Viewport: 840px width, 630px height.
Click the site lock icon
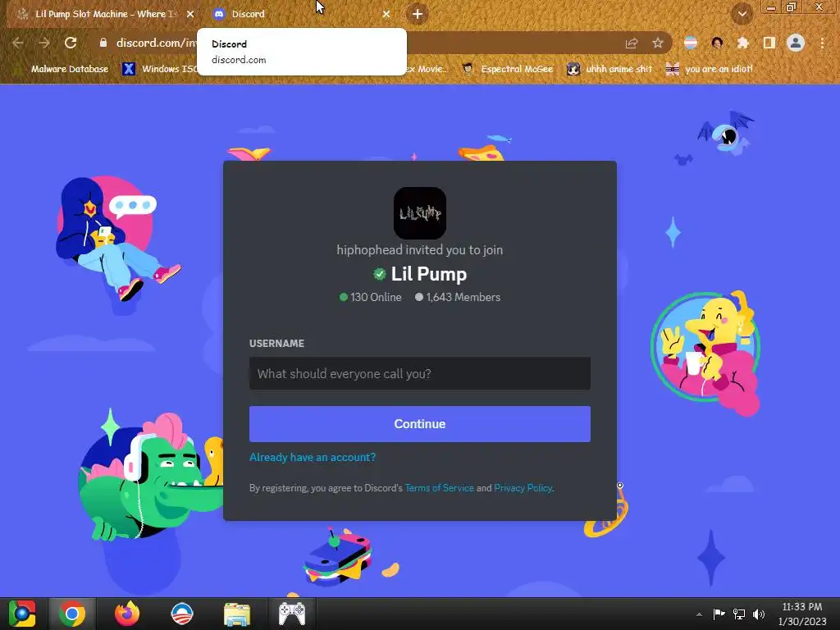point(103,43)
